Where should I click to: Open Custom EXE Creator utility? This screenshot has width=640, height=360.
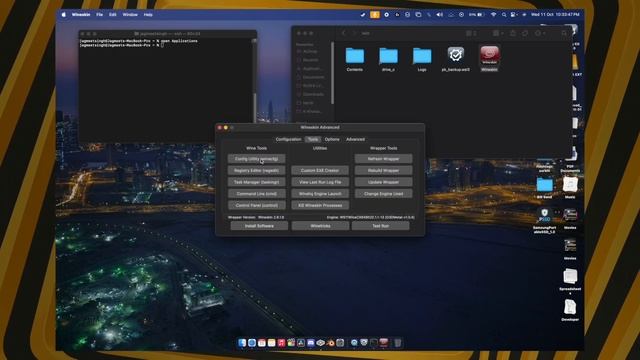pos(320,170)
